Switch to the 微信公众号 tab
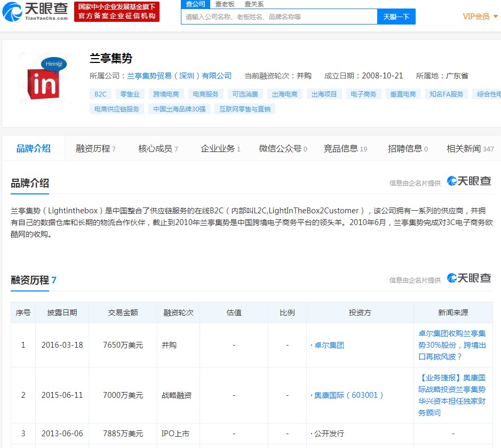 [x=283, y=149]
